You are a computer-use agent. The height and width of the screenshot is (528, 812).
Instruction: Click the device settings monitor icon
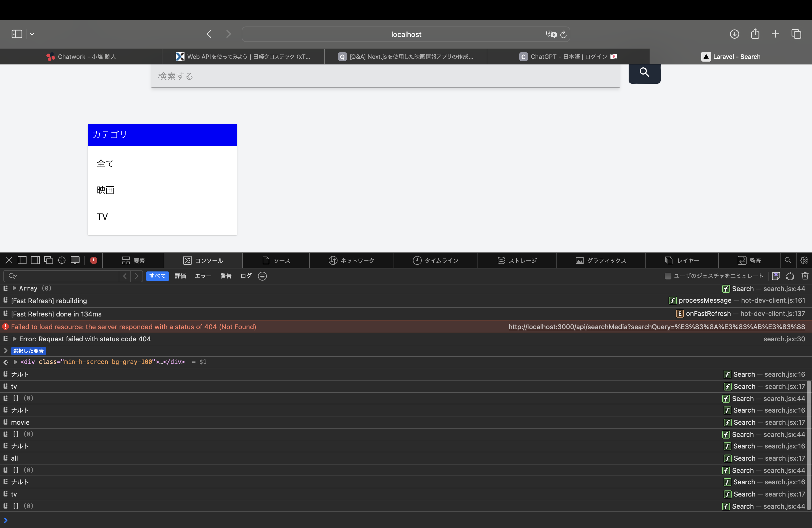pos(75,260)
